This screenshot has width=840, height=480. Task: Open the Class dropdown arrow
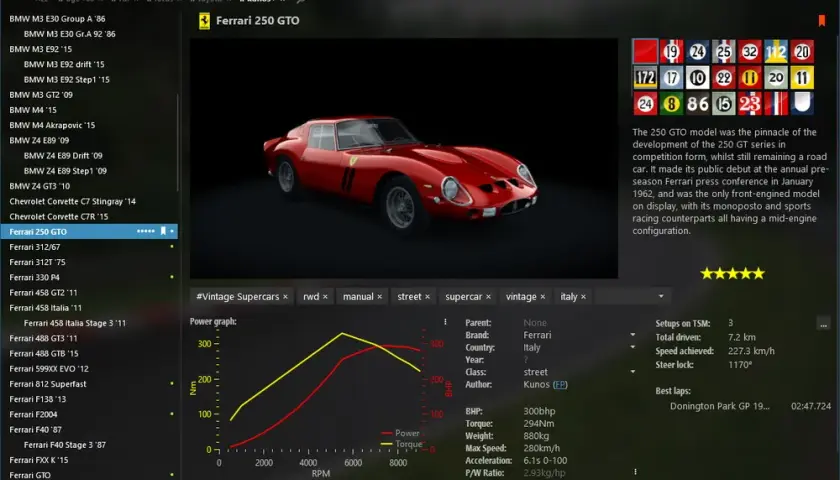pyautogui.click(x=633, y=372)
